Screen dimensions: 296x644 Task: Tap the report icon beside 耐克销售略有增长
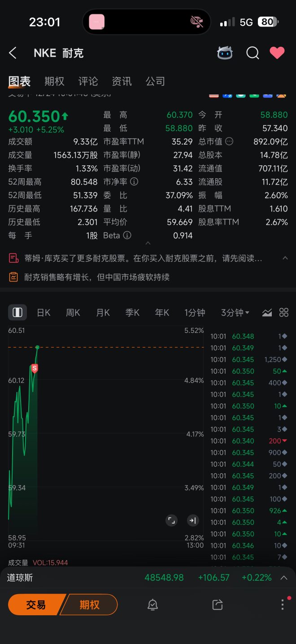pyautogui.click(x=13, y=277)
